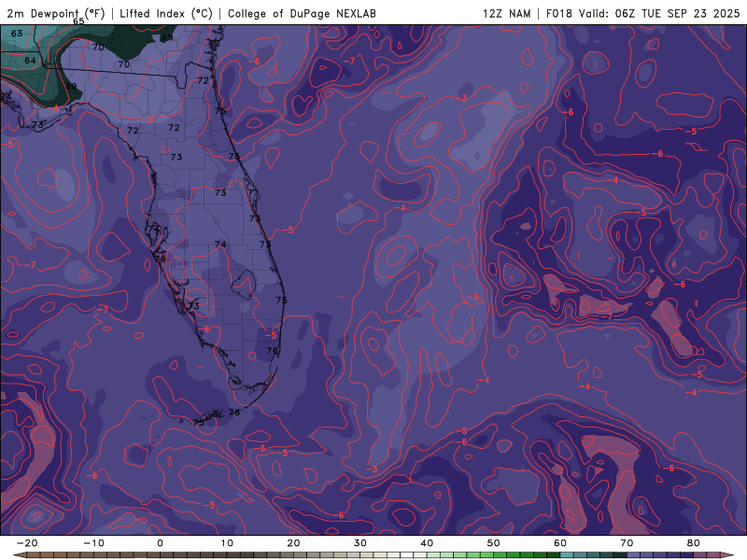
Task: Click the "30" color bar label
Action: click(x=360, y=543)
